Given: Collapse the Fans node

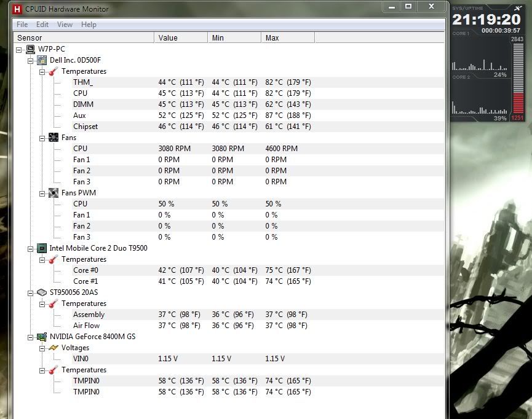Looking at the screenshot, I should point(42,138).
